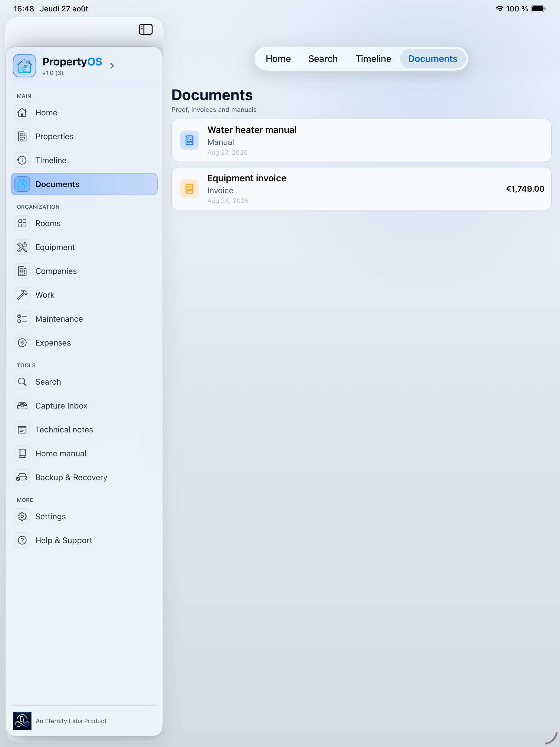Image resolution: width=560 pixels, height=747 pixels.
Task: Click the Eternity Labs logo in footer
Action: pyautogui.click(x=22, y=721)
